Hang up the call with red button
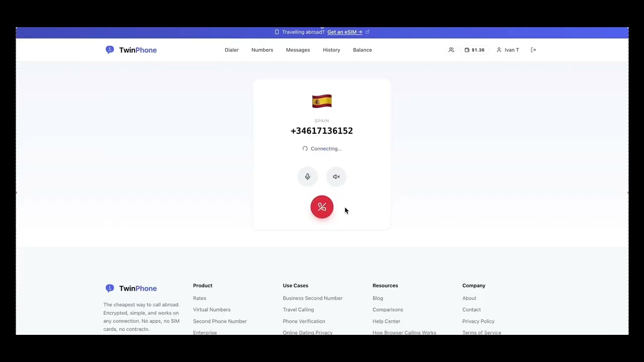Screen dimensions: 644x362 click(x=322, y=207)
